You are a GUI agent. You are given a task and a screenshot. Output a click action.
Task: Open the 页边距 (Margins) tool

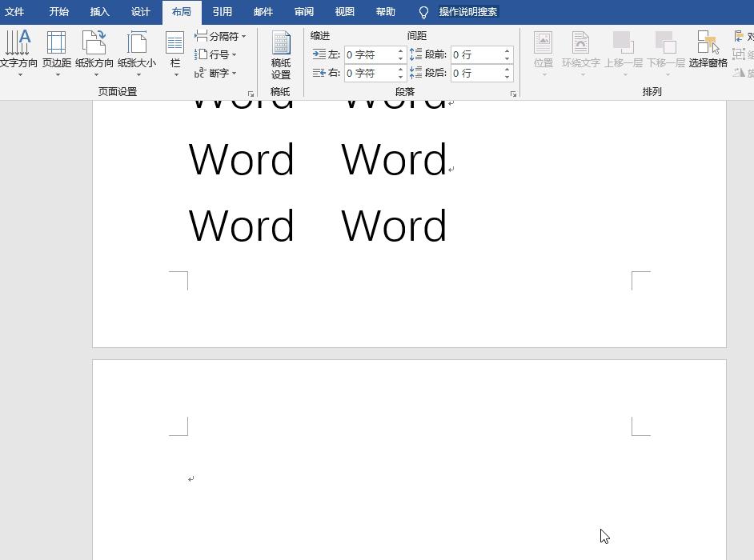pos(55,48)
